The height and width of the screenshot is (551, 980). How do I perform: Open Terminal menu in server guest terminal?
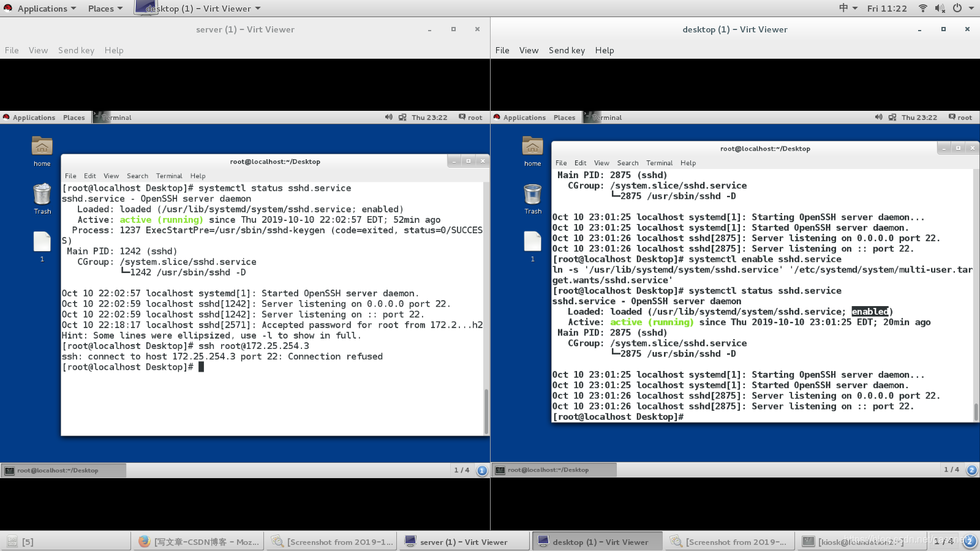coord(169,176)
